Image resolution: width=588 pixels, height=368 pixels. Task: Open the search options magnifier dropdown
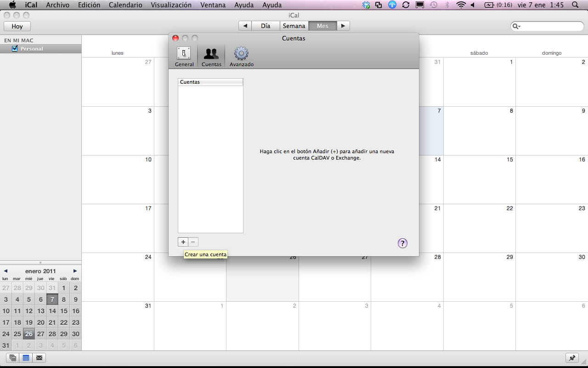pos(517,26)
